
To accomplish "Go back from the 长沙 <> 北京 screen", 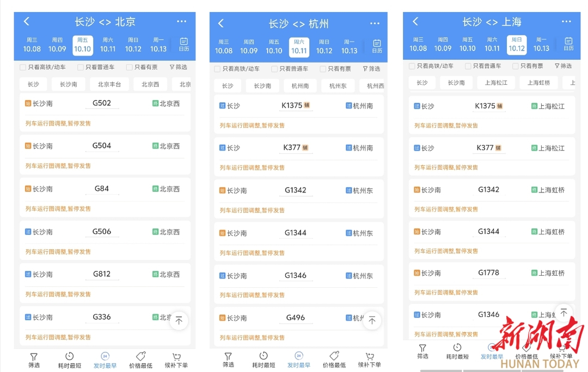I will click(x=27, y=22).
